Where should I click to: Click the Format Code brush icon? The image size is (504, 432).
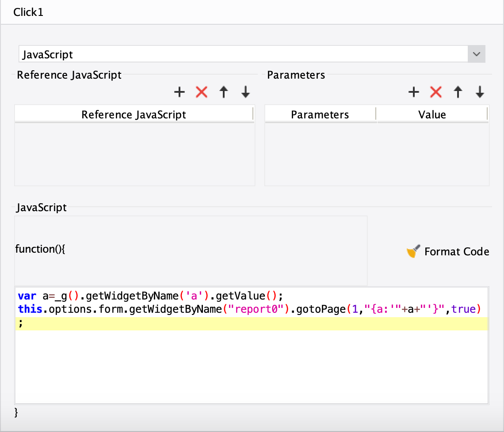pyautogui.click(x=413, y=251)
